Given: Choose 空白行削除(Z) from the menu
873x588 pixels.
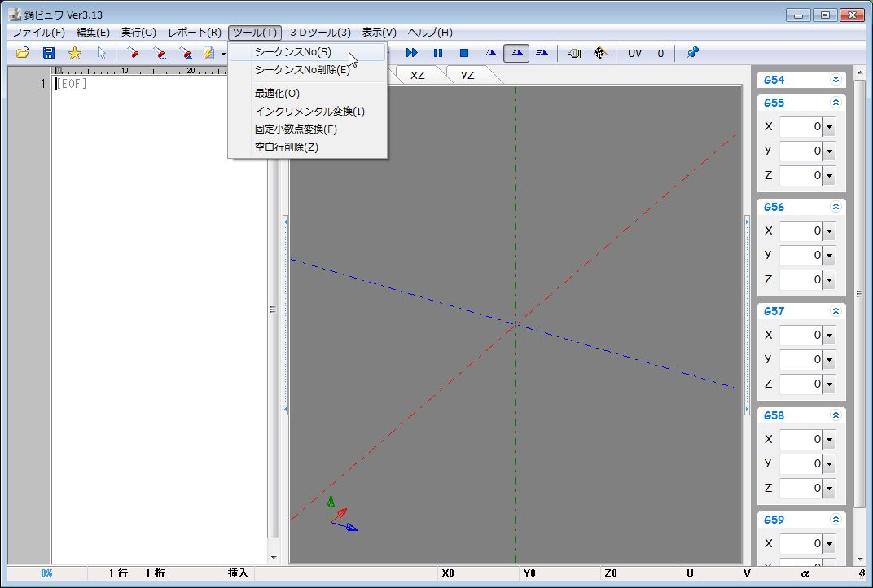Looking at the screenshot, I should (x=307, y=147).
